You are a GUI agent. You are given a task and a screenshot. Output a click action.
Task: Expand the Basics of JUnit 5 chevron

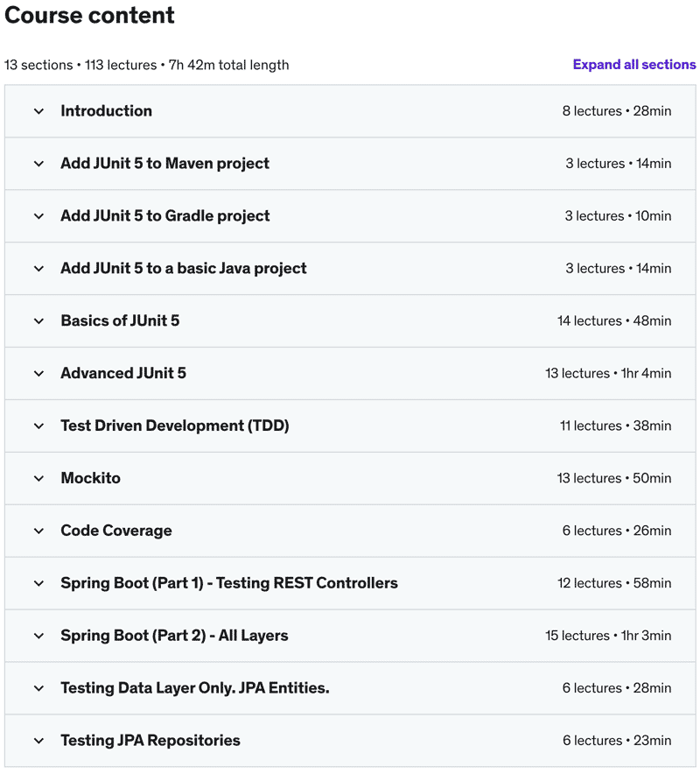[38, 321]
